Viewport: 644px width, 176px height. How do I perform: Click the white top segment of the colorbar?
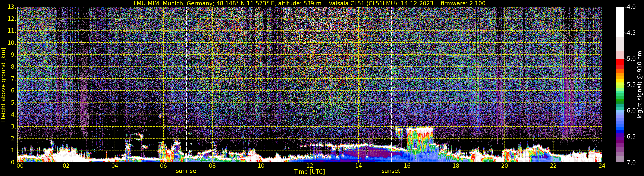pos(620,22)
